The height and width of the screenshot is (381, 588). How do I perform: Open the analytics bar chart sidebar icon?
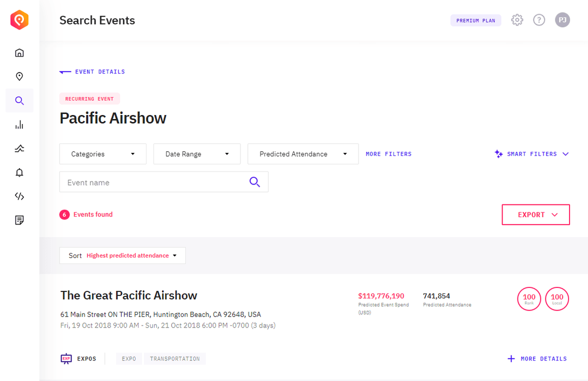point(19,124)
